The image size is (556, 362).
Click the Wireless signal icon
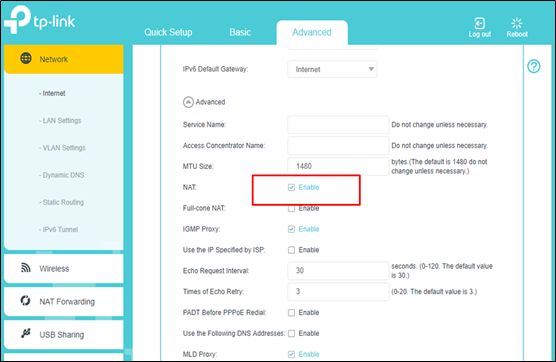[26, 268]
